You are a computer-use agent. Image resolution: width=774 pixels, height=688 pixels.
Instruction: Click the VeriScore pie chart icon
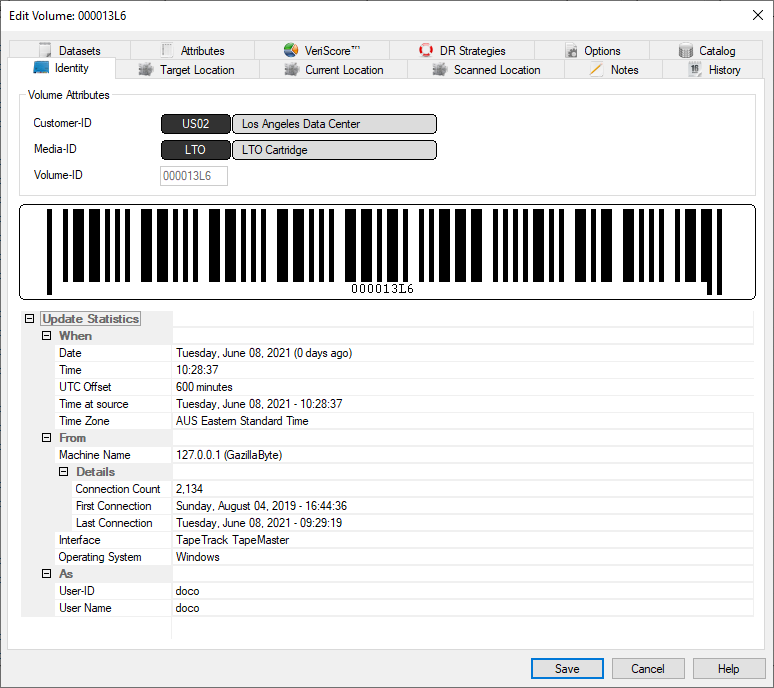click(x=291, y=50)
